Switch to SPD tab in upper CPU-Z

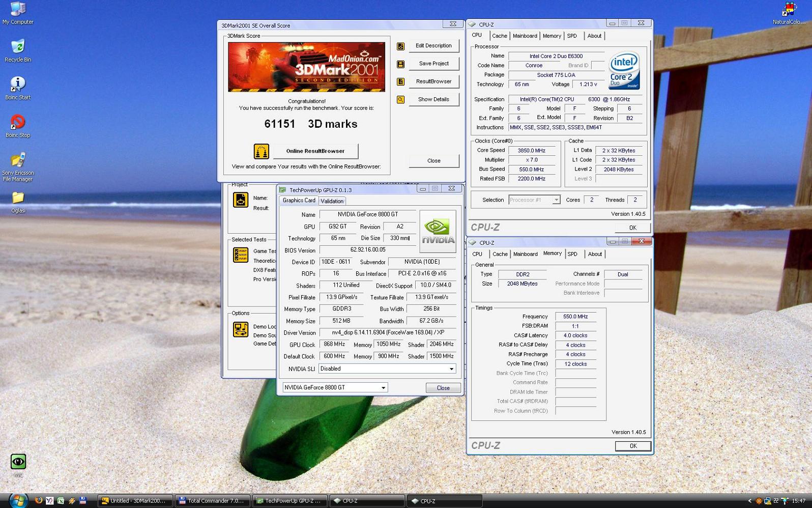click(572, 36)
